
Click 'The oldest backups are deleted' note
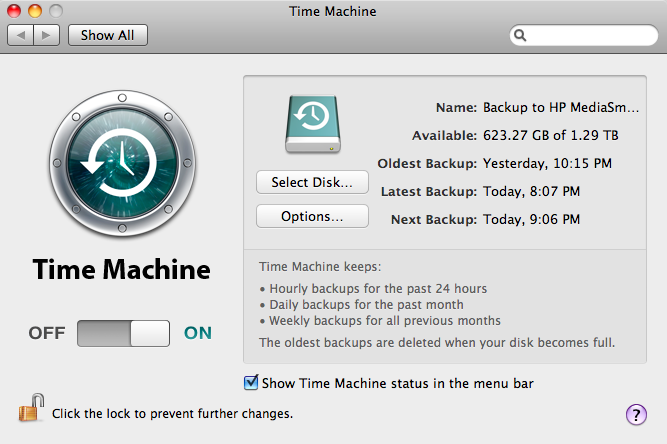pos(437,343)
